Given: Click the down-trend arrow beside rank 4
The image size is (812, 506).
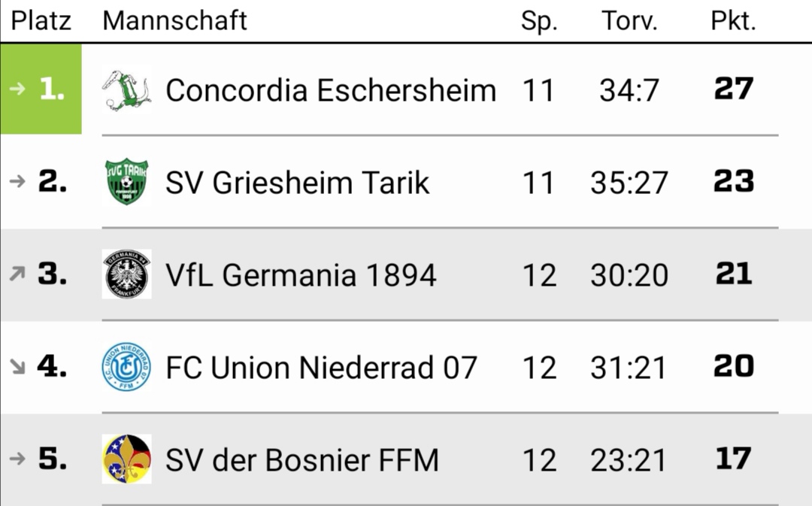Looking at the screenshot, I should 17,367.
